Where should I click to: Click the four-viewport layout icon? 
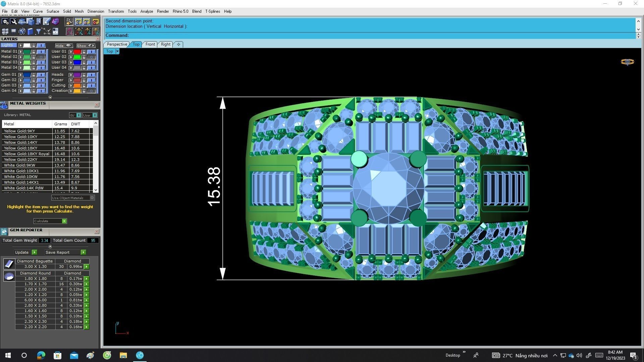click(x=5, y=32)
